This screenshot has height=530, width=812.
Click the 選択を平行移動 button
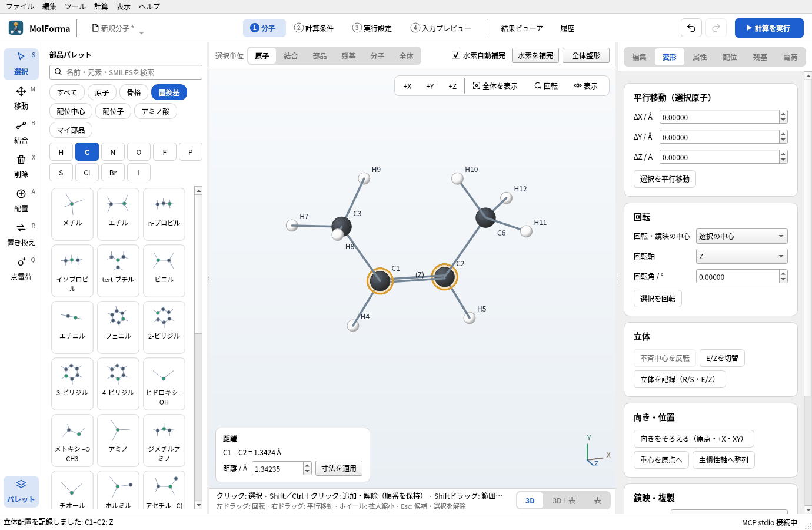point(665,179)
